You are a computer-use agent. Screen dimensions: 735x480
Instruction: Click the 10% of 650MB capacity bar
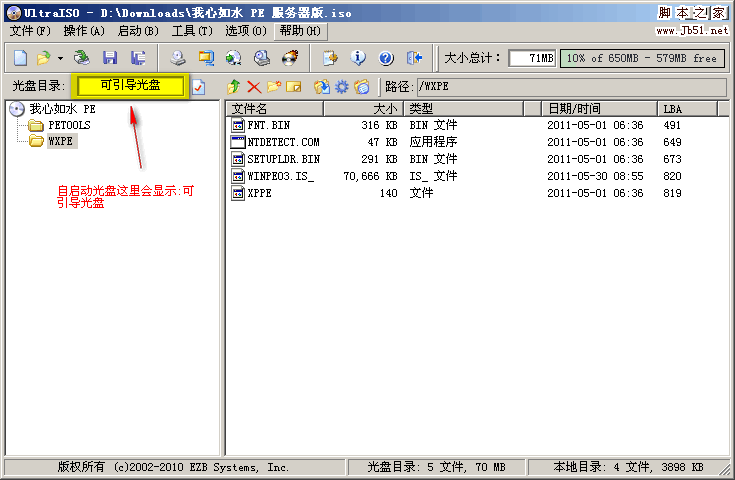click(642, 58)
